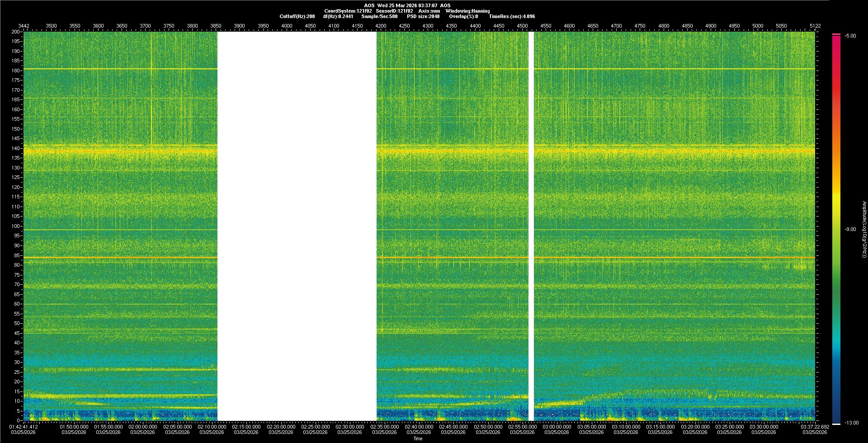Click the Overlap(%):0 parameter text
868x443 pixels.
point(463,16)
